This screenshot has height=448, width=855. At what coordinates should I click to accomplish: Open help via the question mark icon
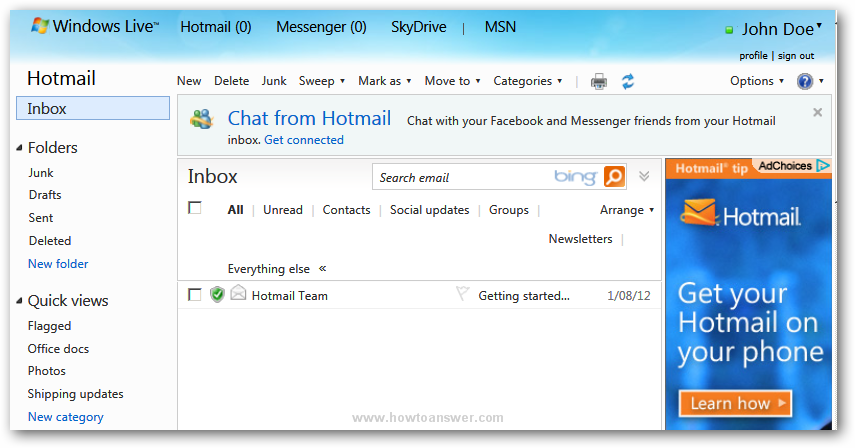pyautogui.click(x=804, y=81)
